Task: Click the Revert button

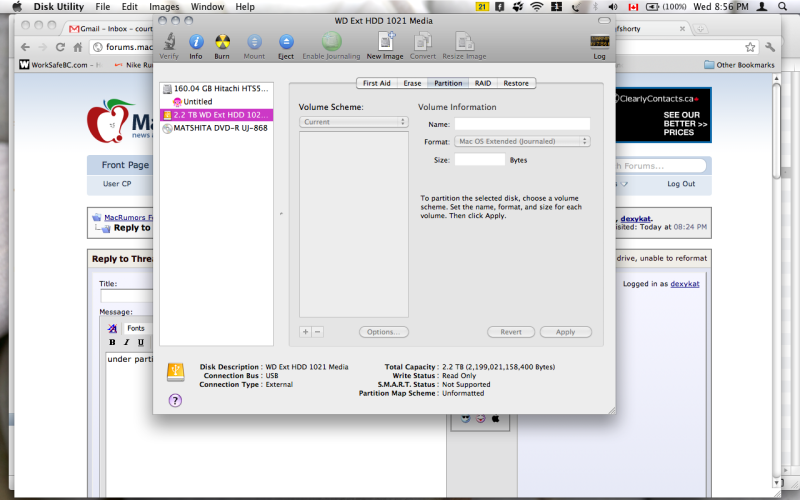Action: click(511, 332)
